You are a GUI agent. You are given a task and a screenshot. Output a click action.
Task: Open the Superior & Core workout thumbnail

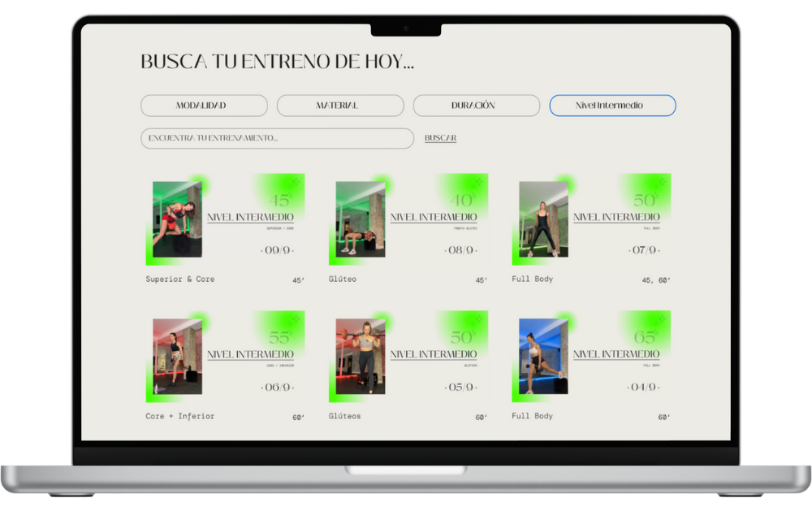click(x=177, y=219)
